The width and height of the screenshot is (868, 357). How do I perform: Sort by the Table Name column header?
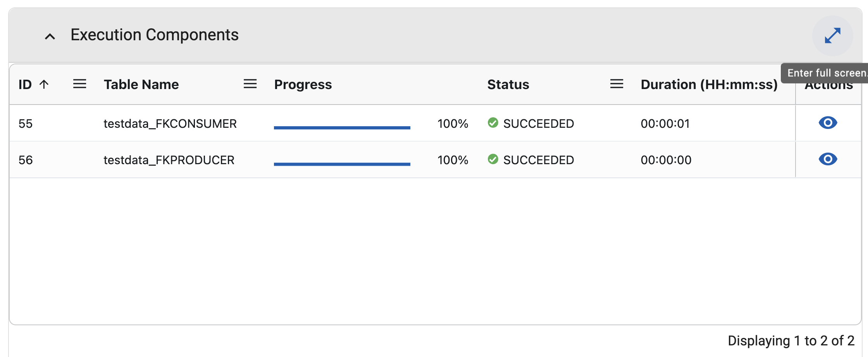click(x=141, y=84)
